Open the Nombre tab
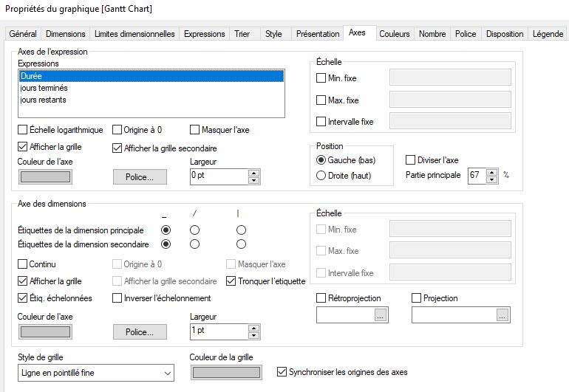This screenshot has height=392, width=569. [x=432, y=34]
